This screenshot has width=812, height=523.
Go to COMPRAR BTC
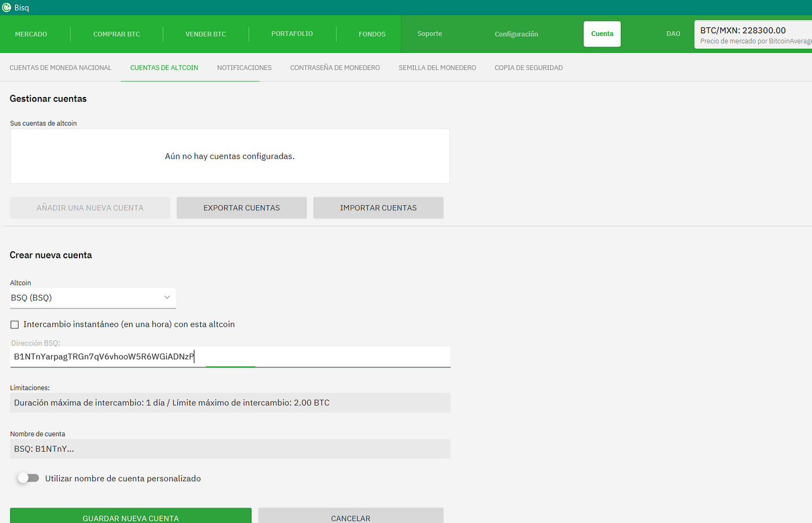tap(117, 34)
